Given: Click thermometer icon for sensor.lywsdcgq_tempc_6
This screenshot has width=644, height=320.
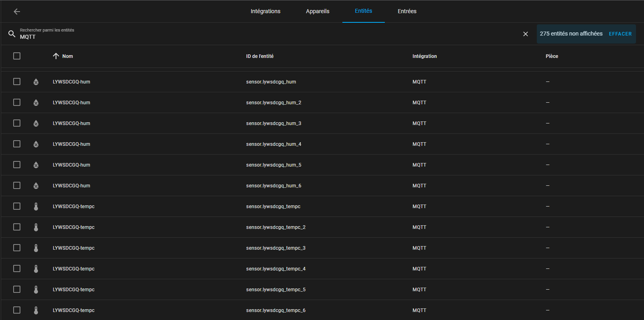Looking at the screenshot, I should [36, 310].
